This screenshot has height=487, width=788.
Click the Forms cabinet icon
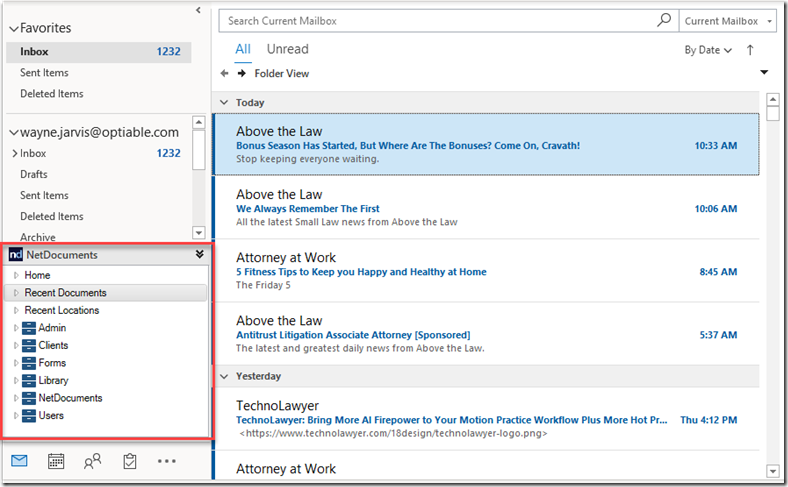29,363
